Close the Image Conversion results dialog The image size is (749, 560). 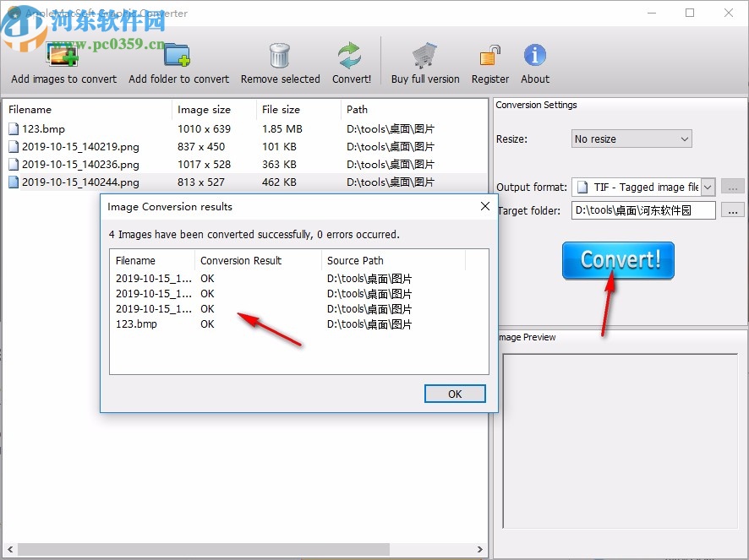(484, 205)
